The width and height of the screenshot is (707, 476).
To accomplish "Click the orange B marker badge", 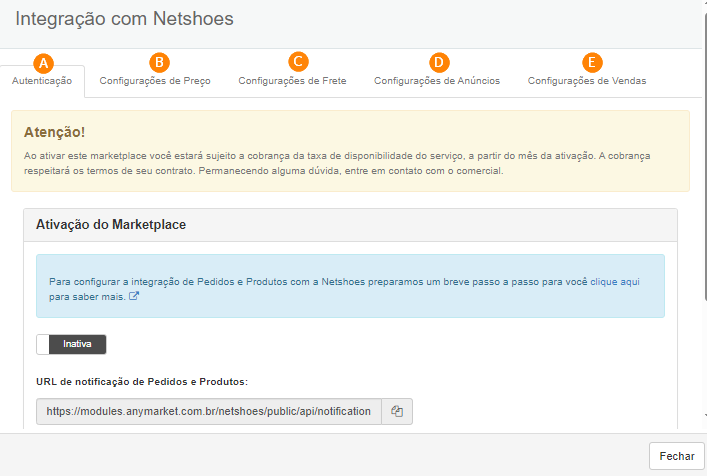I will point(159,62).
